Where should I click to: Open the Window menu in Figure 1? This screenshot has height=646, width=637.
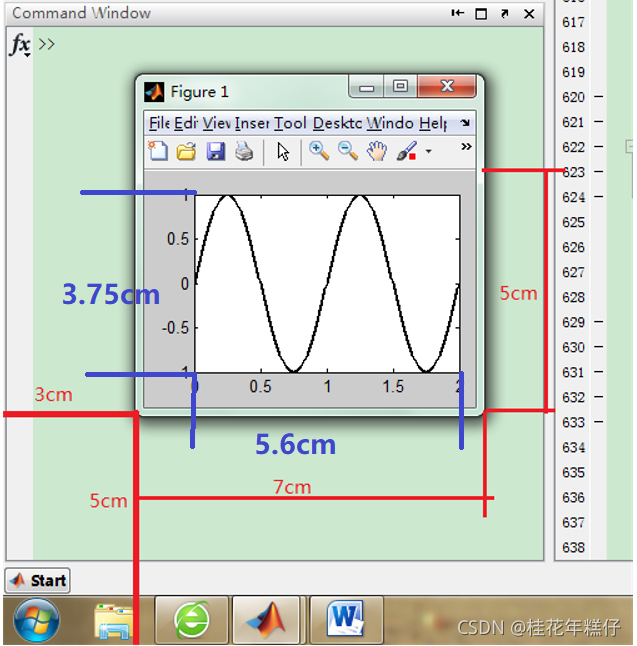point(390,123)
